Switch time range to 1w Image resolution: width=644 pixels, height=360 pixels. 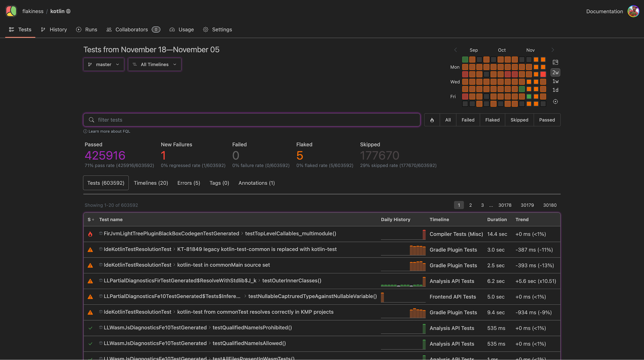tap(555, 81)
